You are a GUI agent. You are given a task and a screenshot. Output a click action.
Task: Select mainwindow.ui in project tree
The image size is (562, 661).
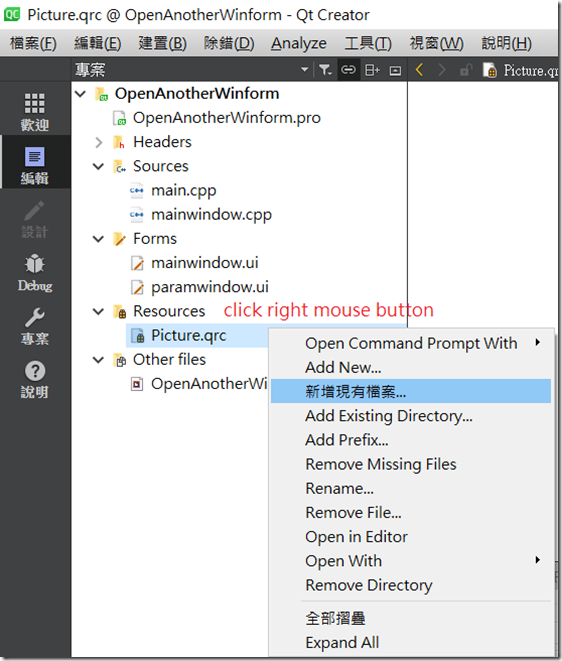(204, 263)
